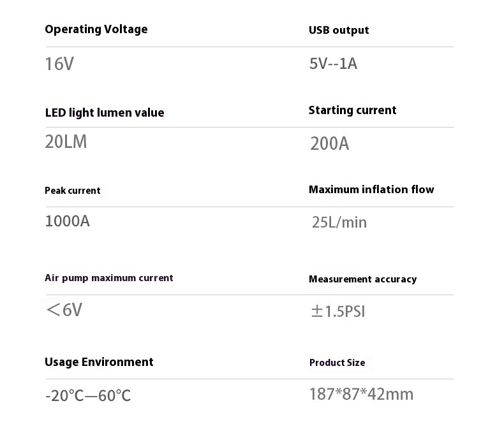The width and height of the screenshot is (504, 445).
Task: Select the -20℃—60℃ temperature range
Action: coord(88,396)
